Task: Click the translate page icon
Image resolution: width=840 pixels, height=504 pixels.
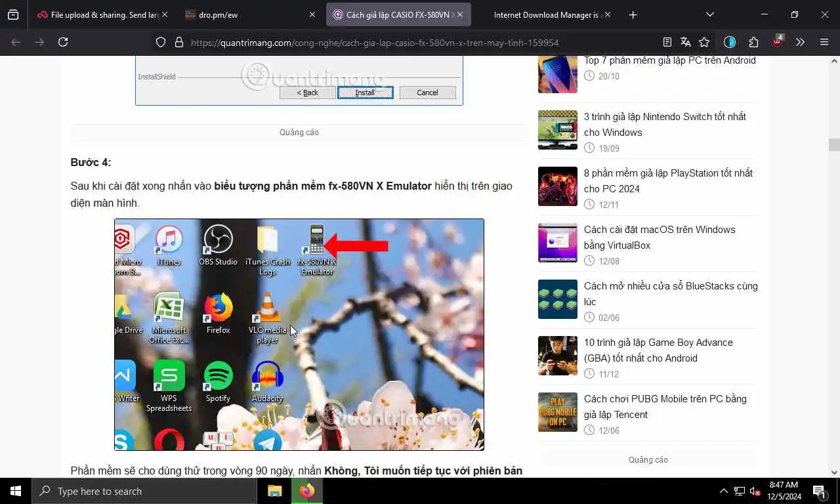Action: [x=686, y=42]
